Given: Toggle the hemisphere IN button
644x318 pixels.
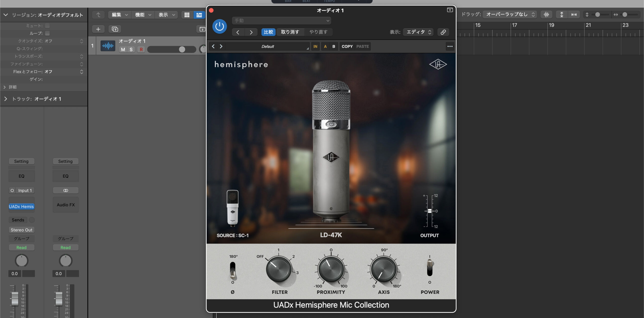Looking at the screenshot, I should pos(315,47).
